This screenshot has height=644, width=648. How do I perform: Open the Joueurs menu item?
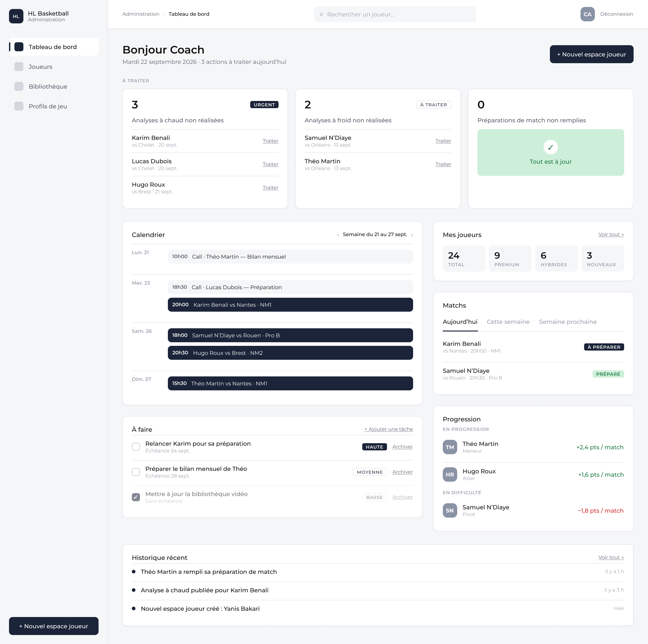[54, 67]
